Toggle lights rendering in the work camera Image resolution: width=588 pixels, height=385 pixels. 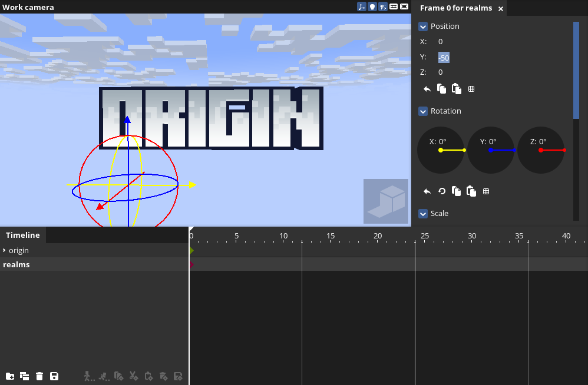[372, 7]
